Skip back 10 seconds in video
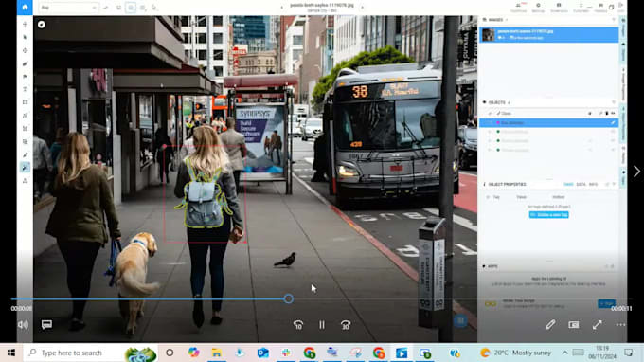The image size is (644, 362). 298,325
